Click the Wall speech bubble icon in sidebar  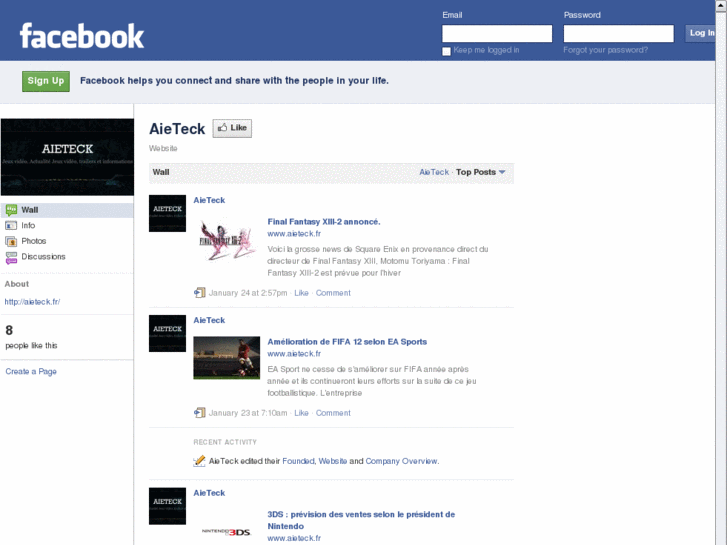click(11, 210)
